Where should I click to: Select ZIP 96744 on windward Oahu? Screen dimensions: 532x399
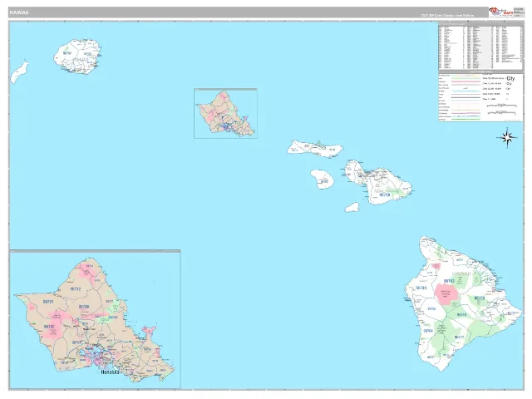(113, 318)
